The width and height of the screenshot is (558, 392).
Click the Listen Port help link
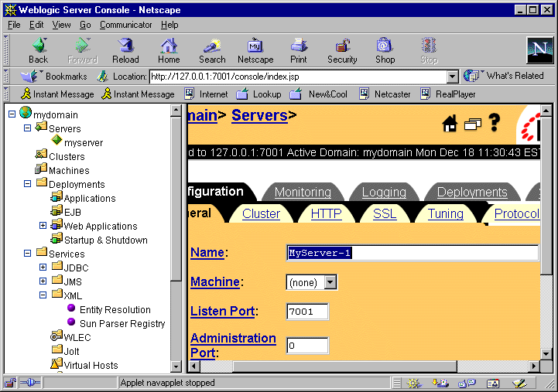(x=223, y=311)
